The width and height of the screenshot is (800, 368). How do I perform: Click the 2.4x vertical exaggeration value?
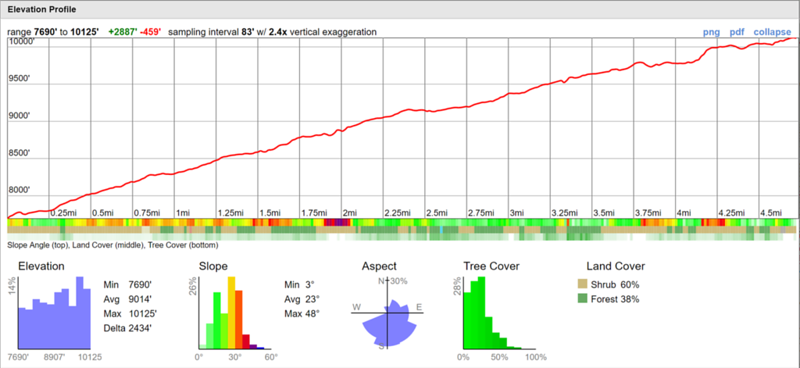[278, 32]
